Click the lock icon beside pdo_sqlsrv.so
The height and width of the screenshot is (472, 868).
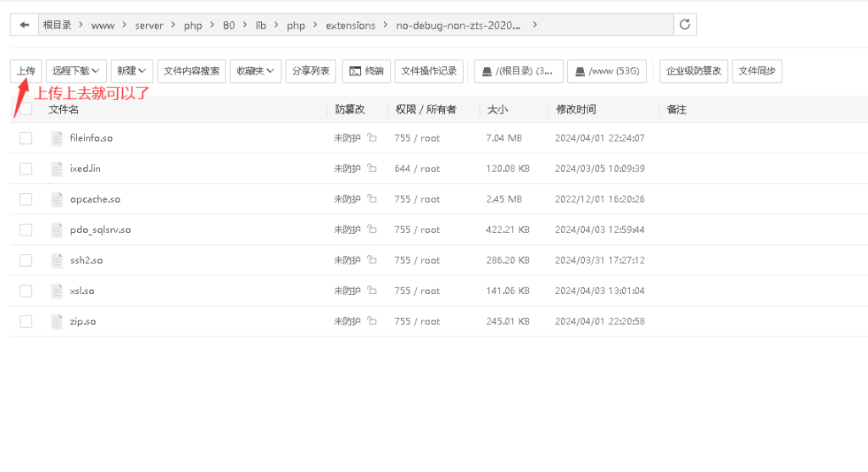click(371, 230)
